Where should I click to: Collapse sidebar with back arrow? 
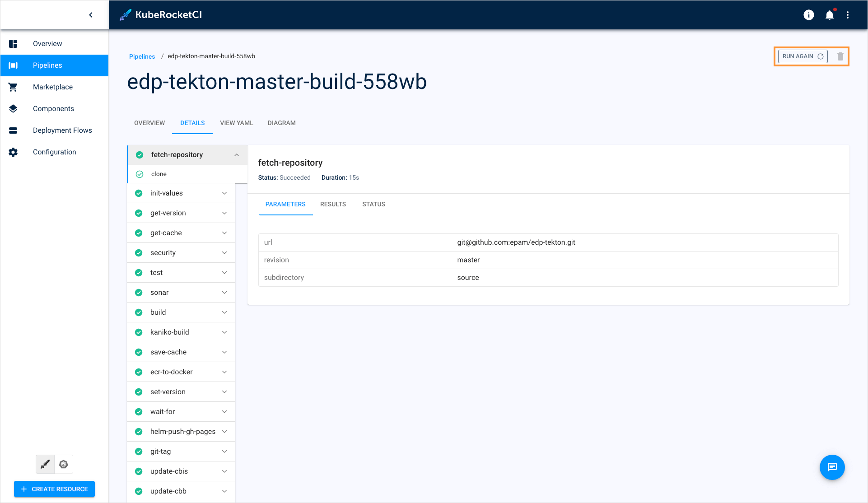91,15
